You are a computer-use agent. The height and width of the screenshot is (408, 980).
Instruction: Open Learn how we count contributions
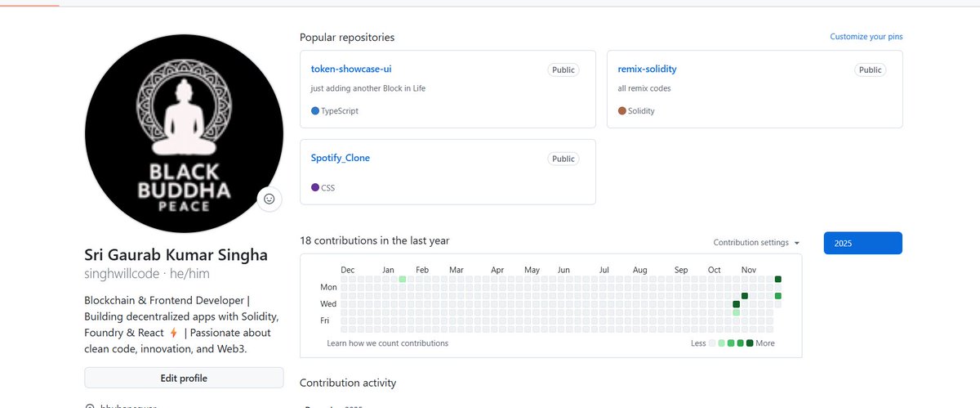click(387, 343)
